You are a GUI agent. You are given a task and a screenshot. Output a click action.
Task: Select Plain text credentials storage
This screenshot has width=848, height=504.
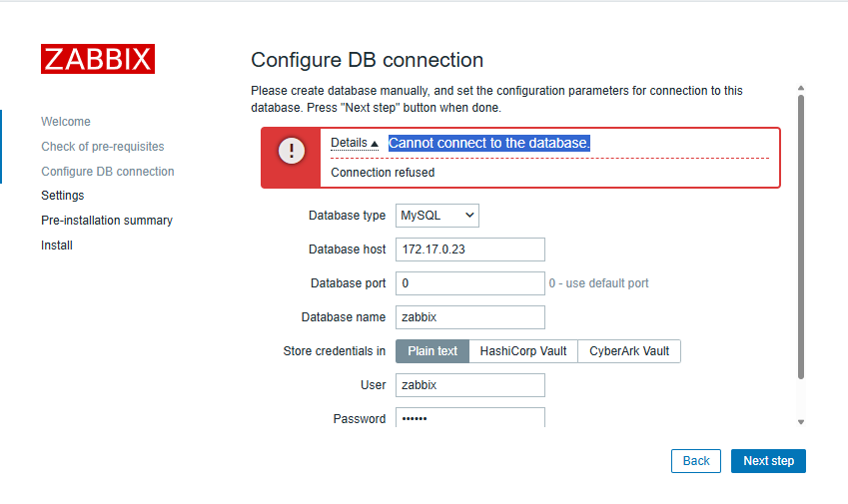tap(432, 351)
